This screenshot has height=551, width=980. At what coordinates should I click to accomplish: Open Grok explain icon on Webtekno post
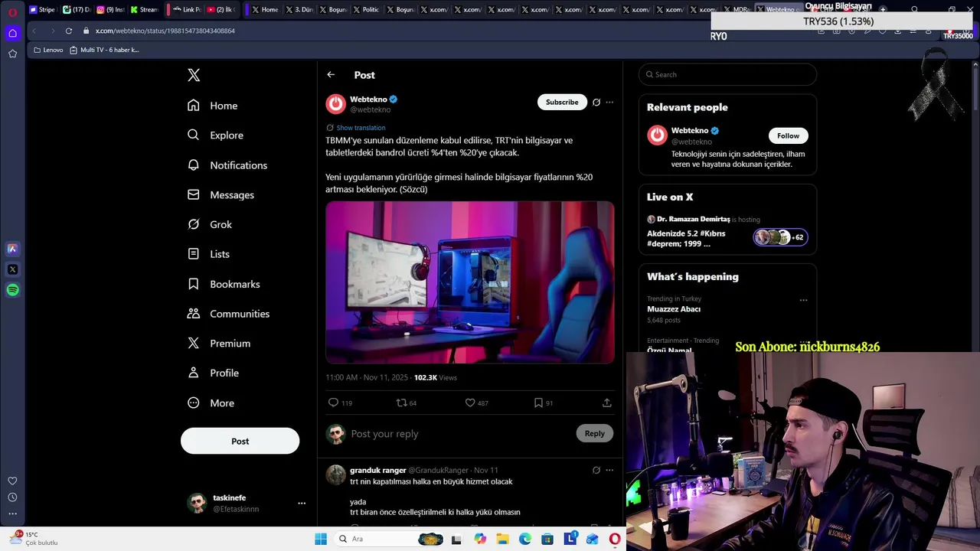click(596, 102)
